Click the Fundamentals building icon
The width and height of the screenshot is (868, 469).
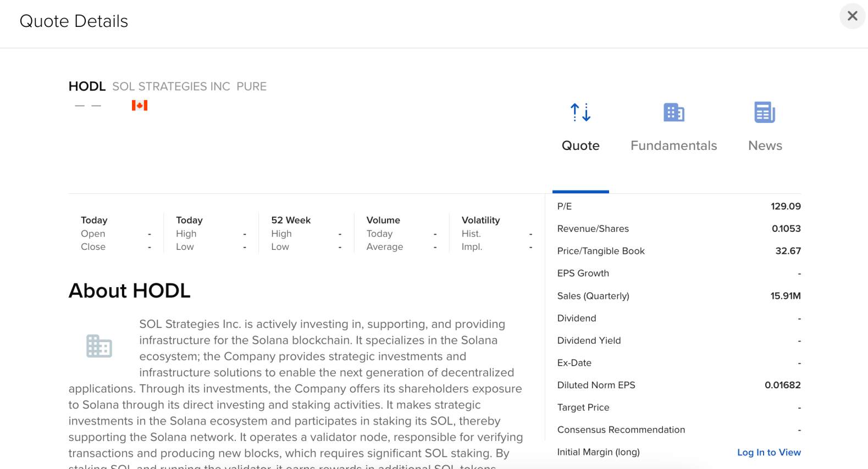pyautogui.click(x=673, y=112)
